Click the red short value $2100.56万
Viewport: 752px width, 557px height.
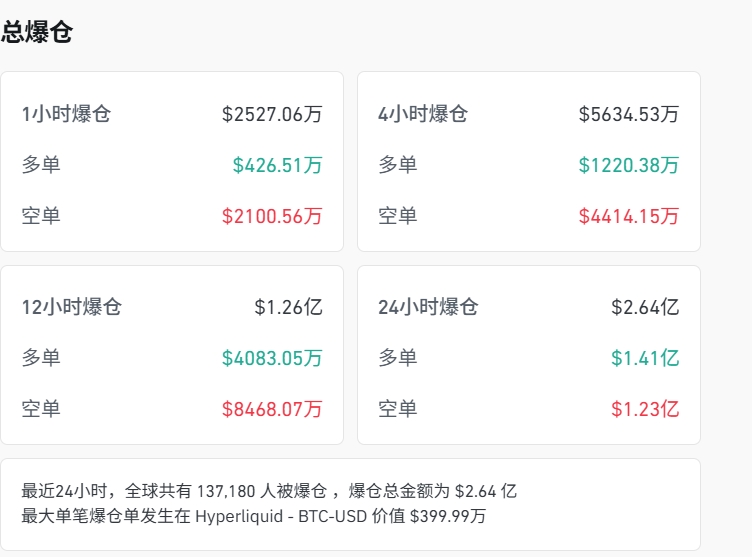pos(272,216)
